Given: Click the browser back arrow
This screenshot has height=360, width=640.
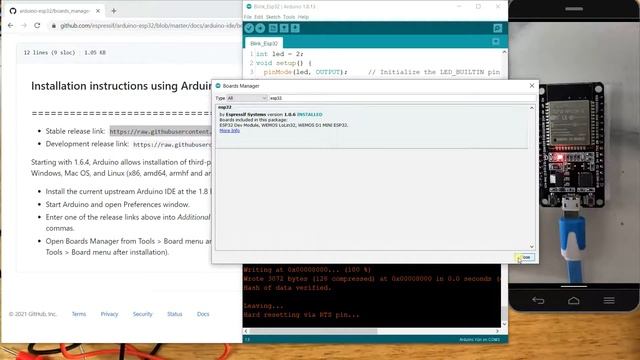Looking at the screenshot, I should [11, 25].
